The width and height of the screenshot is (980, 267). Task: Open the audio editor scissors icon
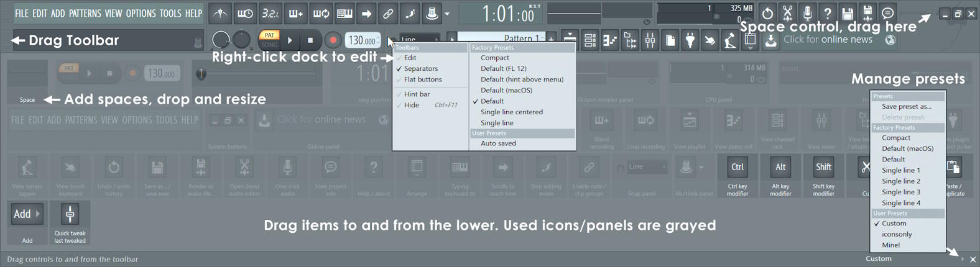click(x=787, y=13)
